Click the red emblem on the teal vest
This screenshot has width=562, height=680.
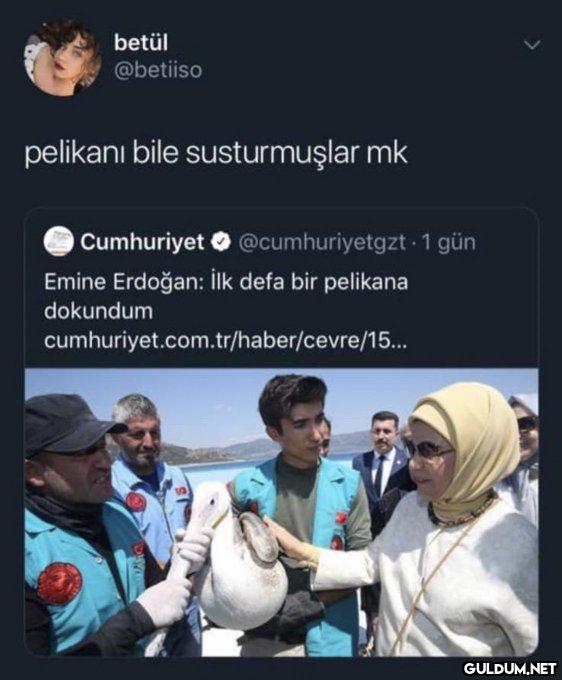click(59, 584)
